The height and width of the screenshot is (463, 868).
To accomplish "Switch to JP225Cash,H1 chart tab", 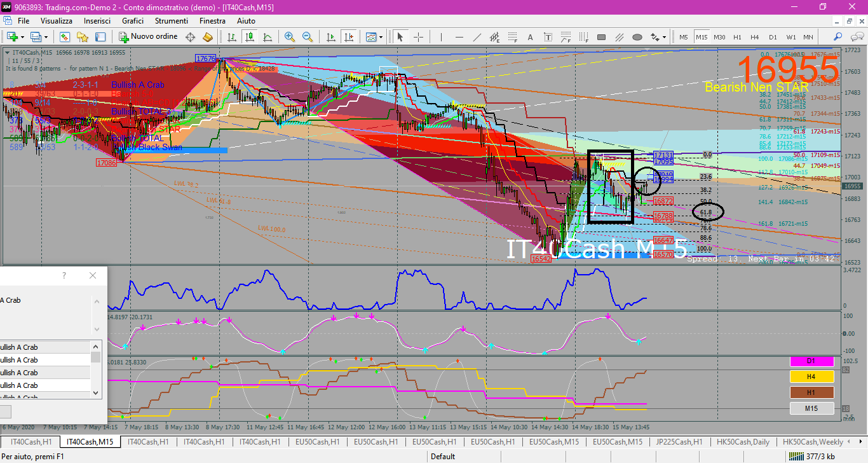I will coord(679,442).
